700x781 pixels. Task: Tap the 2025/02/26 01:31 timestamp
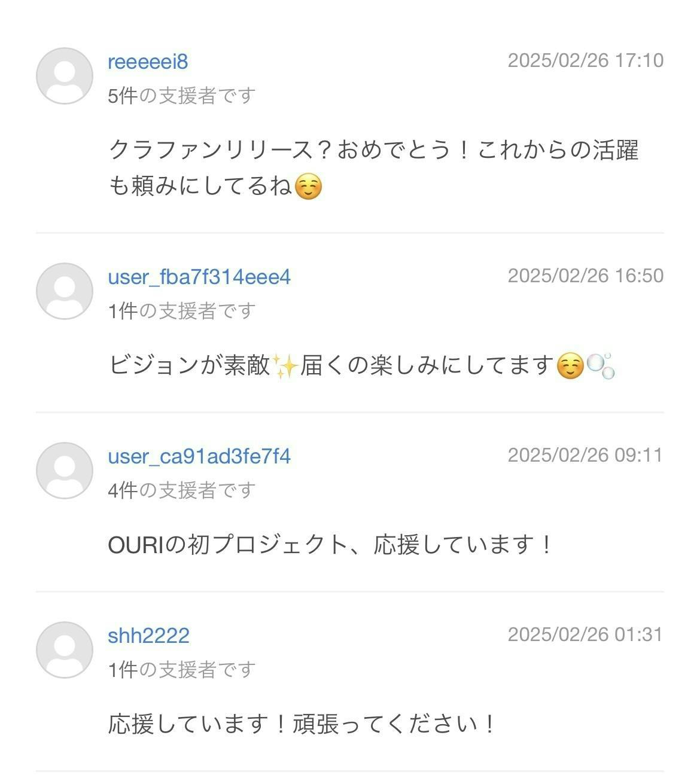[585, 634]
